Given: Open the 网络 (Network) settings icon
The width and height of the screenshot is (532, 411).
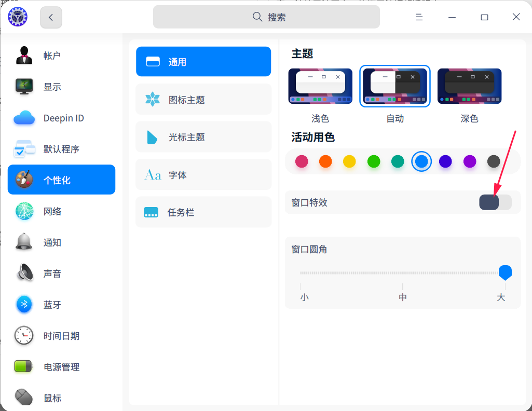Looking at the screenshot, I should (x=24, y=211).
